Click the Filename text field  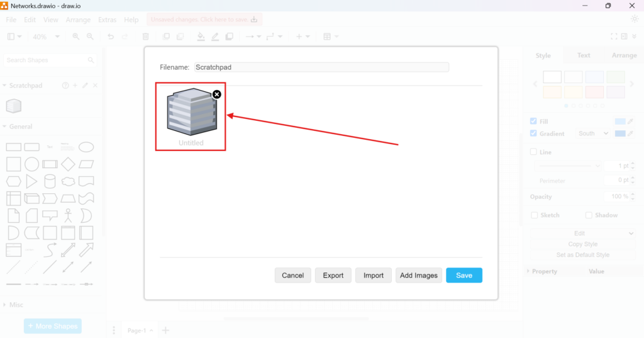pyautogui.click(x=321, y=67)
